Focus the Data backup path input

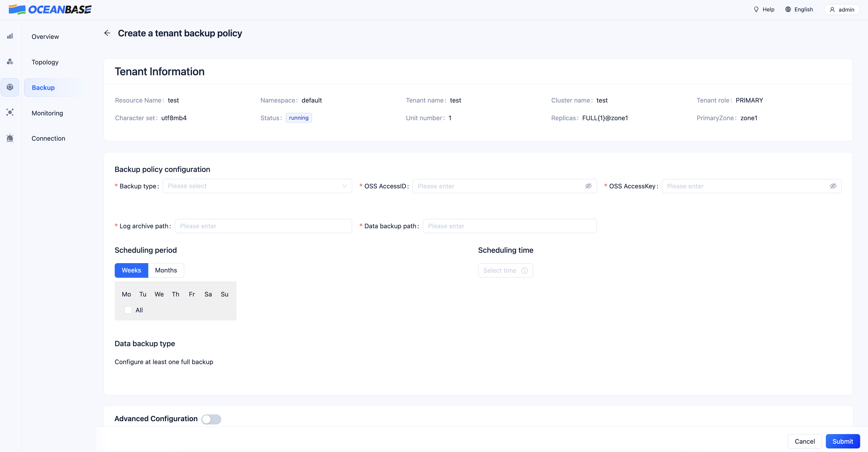(x=510, y=226)
